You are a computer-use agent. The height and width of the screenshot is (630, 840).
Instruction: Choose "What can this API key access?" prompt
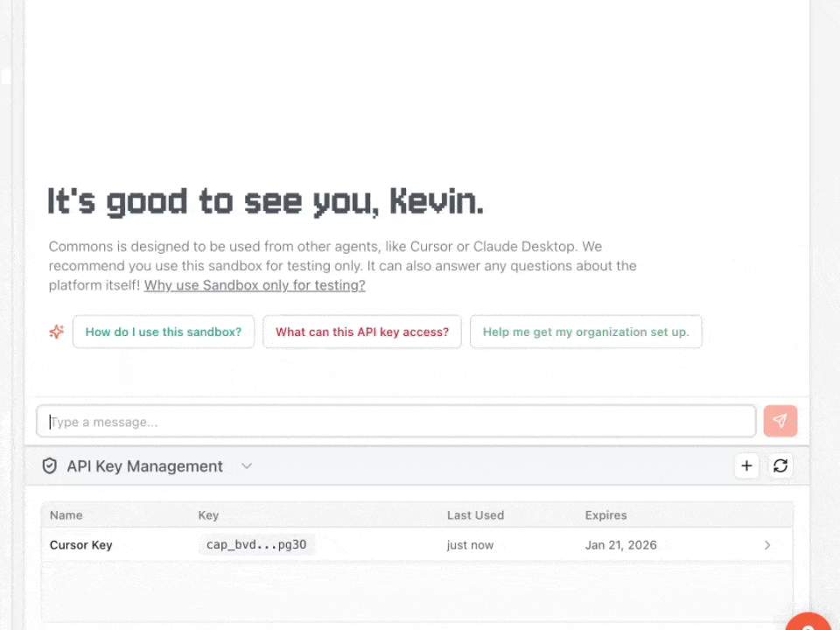click(362, 332)
